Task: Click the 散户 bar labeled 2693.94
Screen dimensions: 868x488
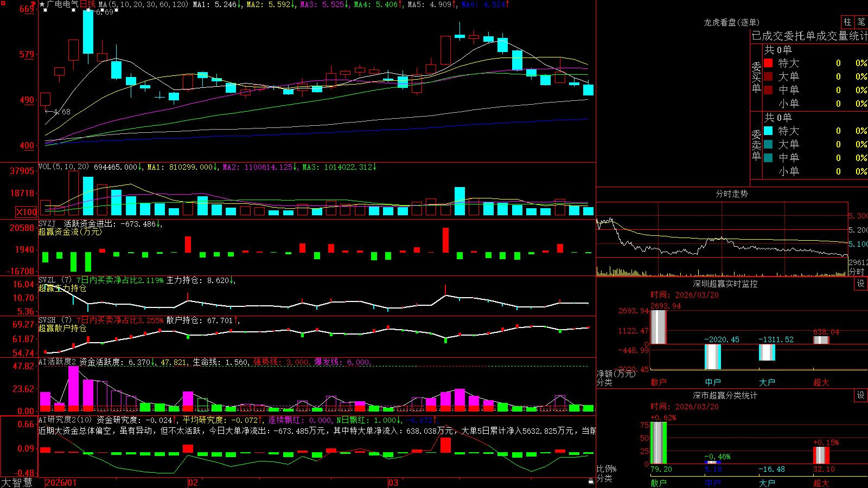Action: click(658, 327)
